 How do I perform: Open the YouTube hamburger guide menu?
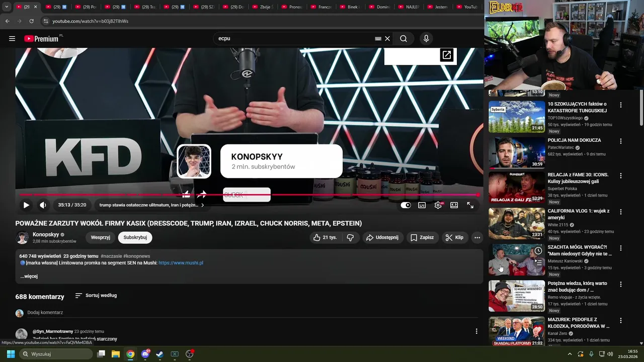(x=12, y=38)
